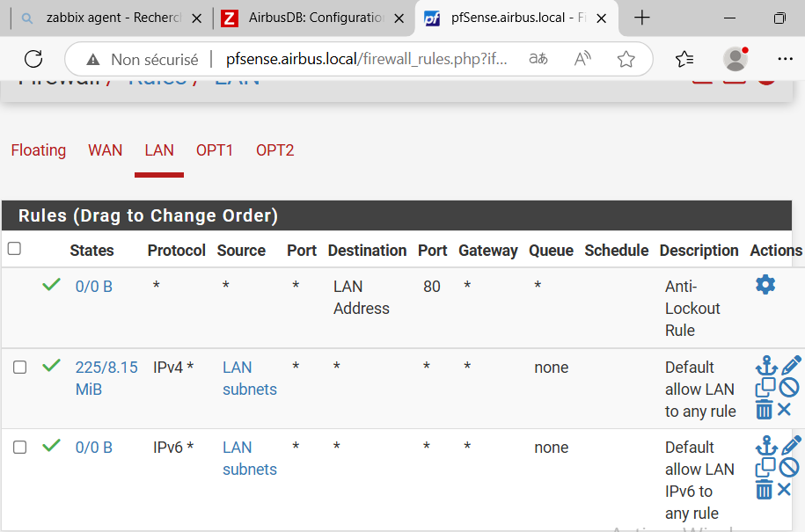
Task: Click the edit pencil for the IPv4 LAN rule
Action: click(790, 365)
